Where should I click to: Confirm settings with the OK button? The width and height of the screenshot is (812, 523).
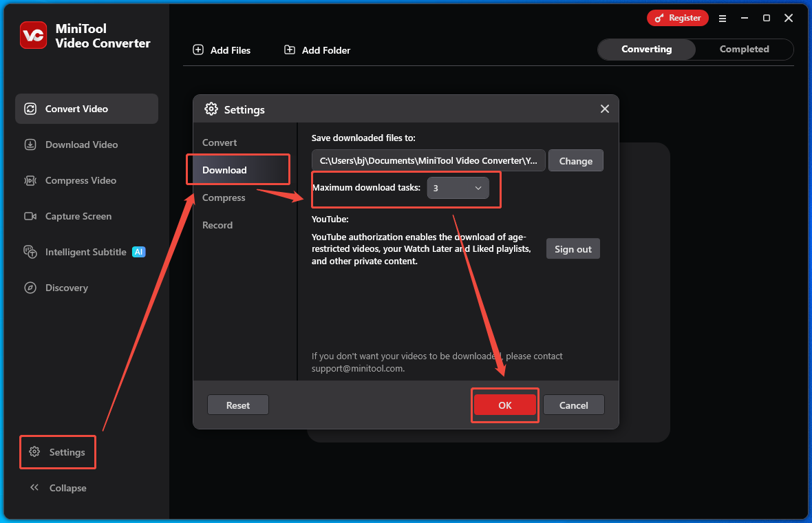point(505,405)
